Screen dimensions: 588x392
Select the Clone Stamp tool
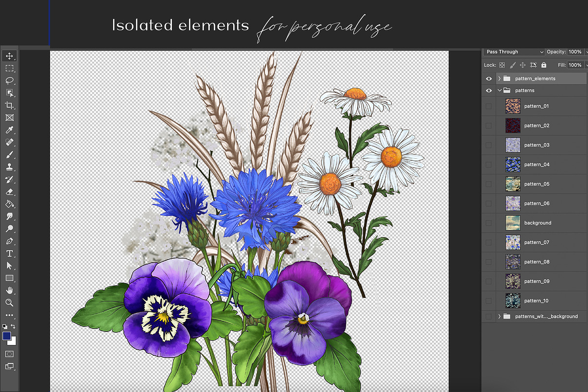9,167
